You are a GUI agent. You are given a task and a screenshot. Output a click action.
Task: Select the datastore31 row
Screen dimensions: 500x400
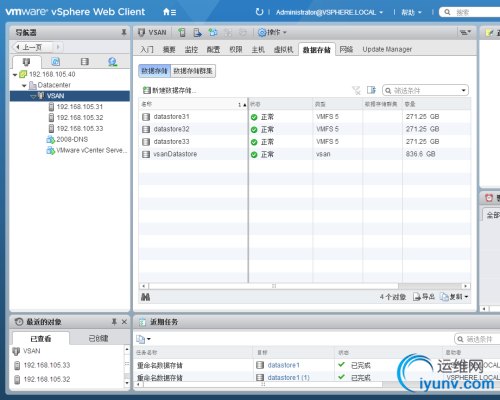click(x=304, y=117)
